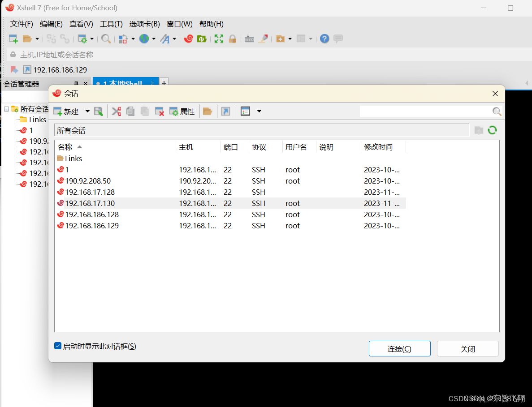Open dropdown arrow next to 新建 button
The width and height of the screenshot is (532, 407).
87,111
